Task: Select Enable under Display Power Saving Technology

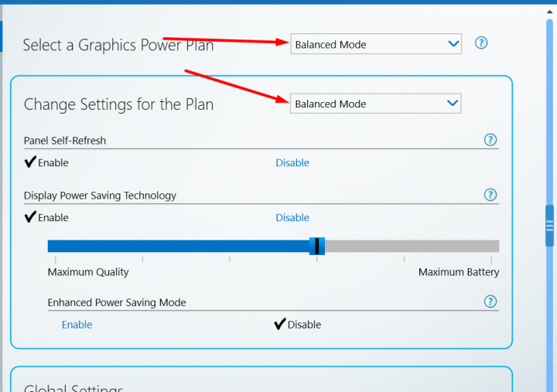Action: point(46,217)
